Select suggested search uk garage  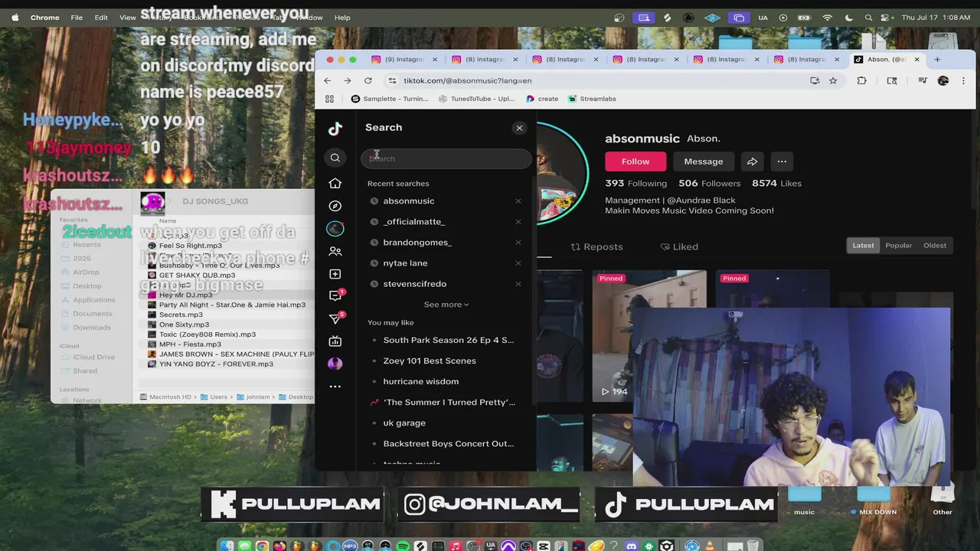404,423
